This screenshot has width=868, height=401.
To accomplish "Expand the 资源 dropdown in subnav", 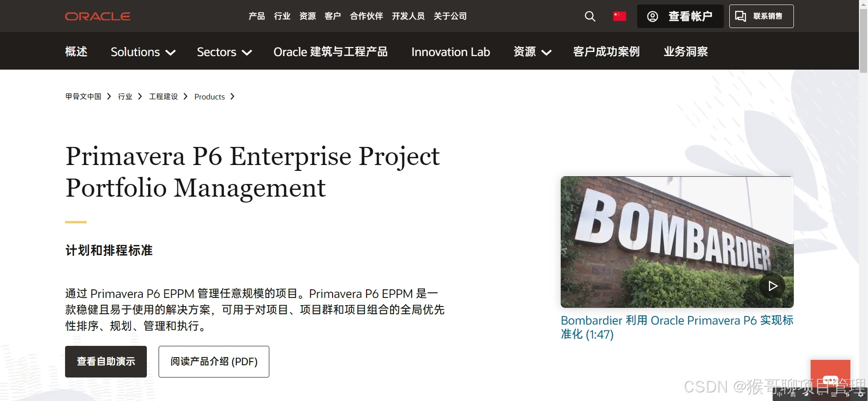I will click(533, 52).
